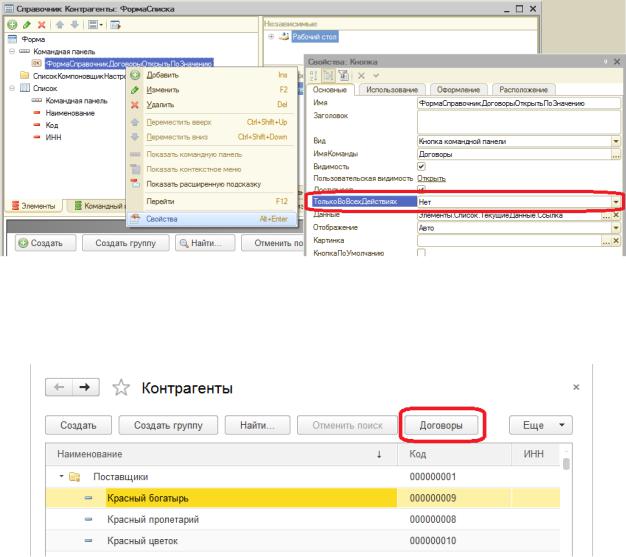The width and height of the screenshot is (626, 557).
Task: Click the cancel X icon in Properties toolbar
Action: point(361,75)
